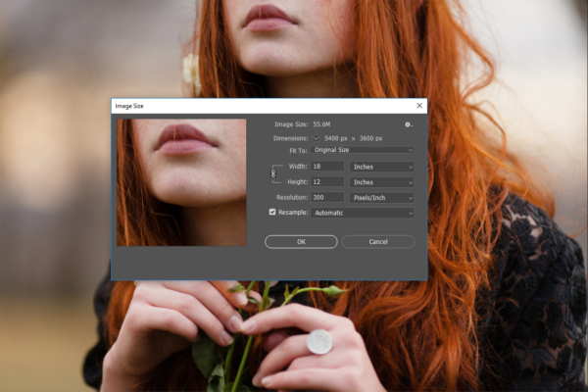The image size is (588, 392).
Task: Open the Width units Inches dropdown
Action: 382,167
